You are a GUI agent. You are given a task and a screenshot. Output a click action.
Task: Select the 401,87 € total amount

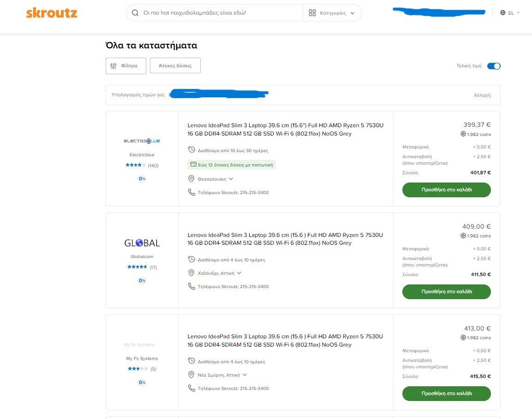pyautogui.click(x=480, y=172)
